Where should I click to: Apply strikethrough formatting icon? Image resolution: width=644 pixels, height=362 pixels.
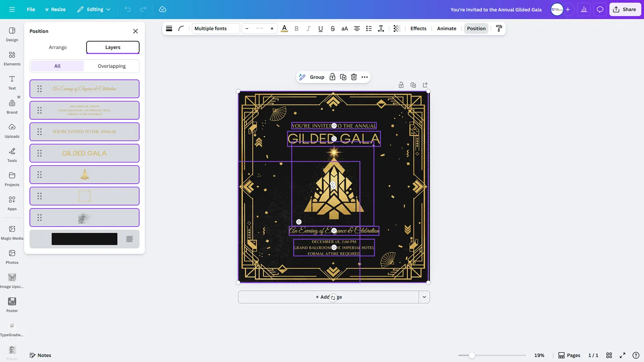tap(332, 29)
